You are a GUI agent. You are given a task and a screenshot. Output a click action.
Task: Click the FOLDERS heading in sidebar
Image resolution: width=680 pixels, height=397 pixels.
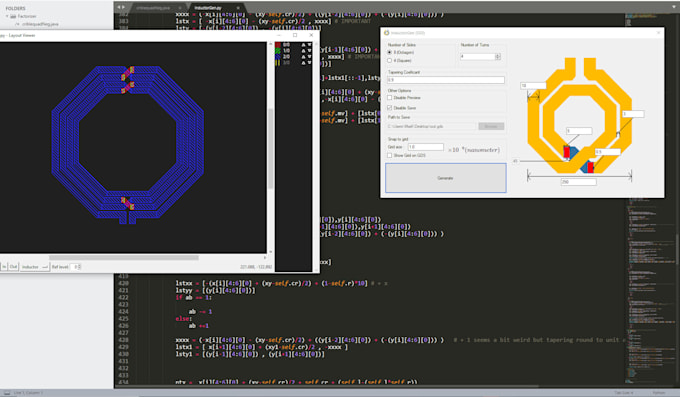pyautogui.click(x=15, y=8)
